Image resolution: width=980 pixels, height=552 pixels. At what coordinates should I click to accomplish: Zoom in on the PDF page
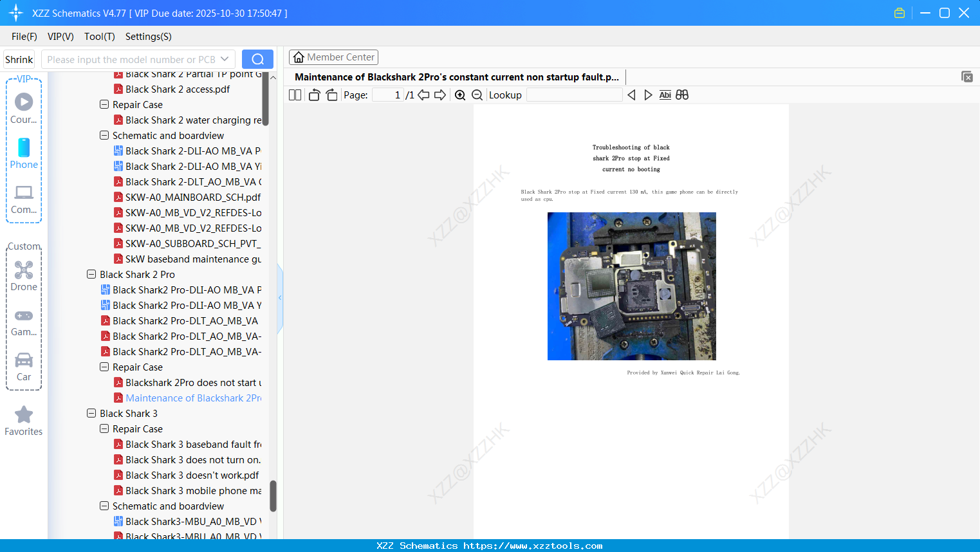tap(460, 95)
